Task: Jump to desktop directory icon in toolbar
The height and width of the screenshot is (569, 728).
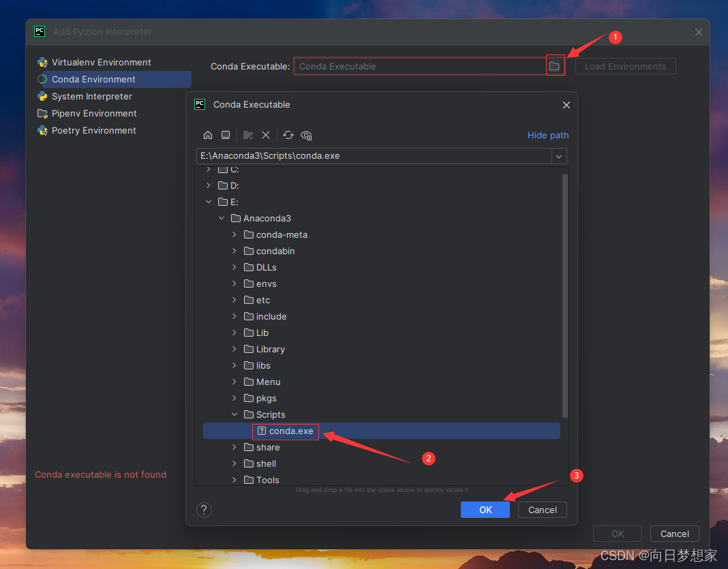Action: [x=226, y=135]
